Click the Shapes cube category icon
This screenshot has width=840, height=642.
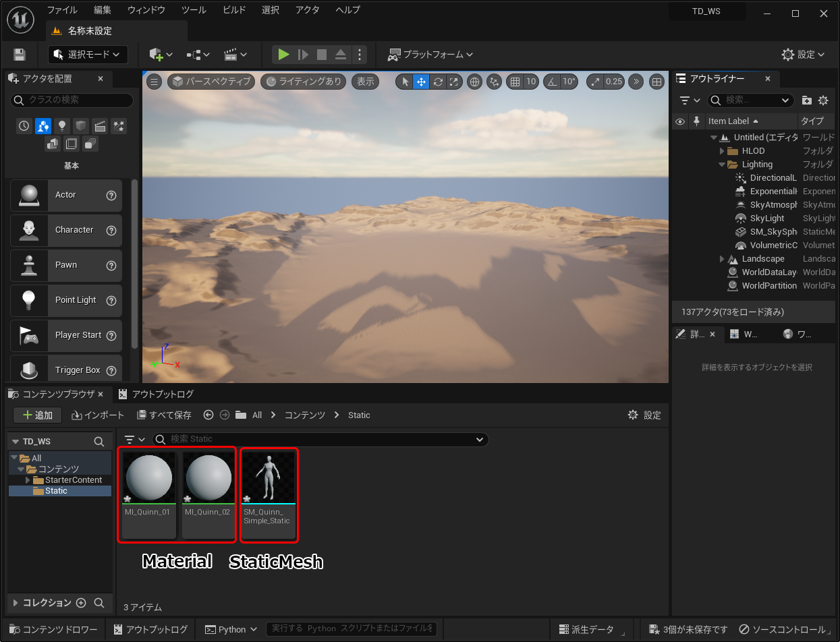pos(81,126)
